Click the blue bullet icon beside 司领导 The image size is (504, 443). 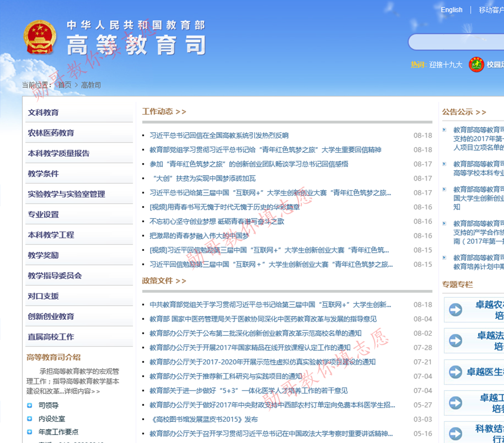29,406
